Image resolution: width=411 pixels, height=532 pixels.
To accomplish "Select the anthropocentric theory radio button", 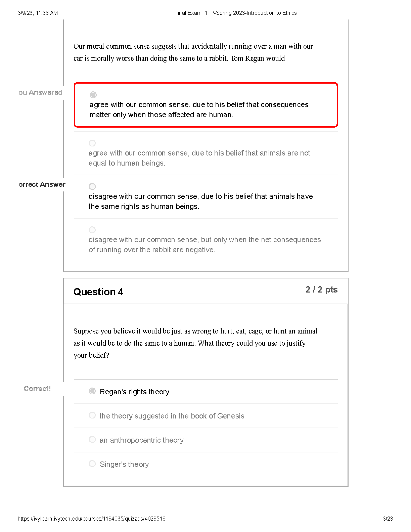I will (x=92, y=439).
